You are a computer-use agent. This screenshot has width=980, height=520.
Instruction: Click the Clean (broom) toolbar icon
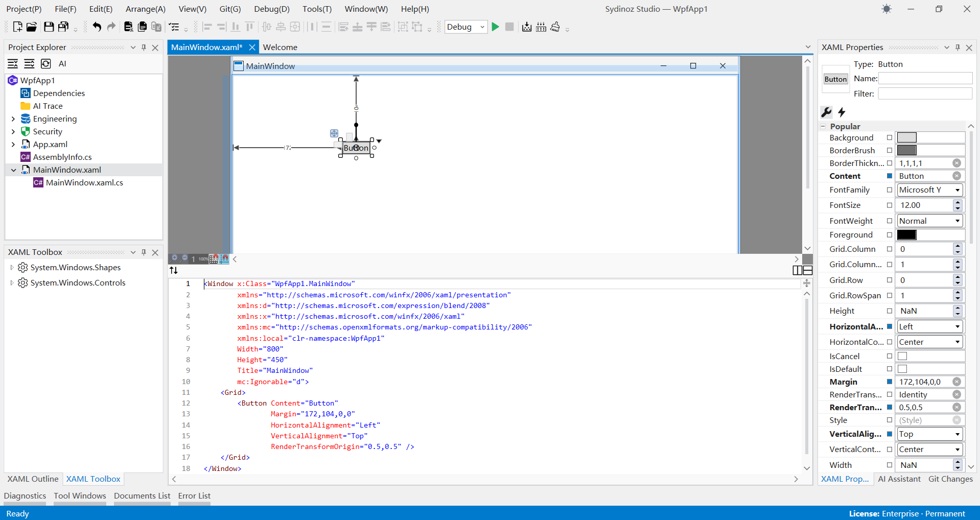coord(555,27)
